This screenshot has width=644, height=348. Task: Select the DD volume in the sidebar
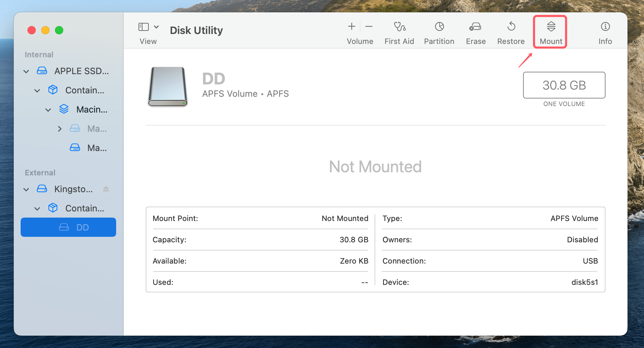click(68, 227)
